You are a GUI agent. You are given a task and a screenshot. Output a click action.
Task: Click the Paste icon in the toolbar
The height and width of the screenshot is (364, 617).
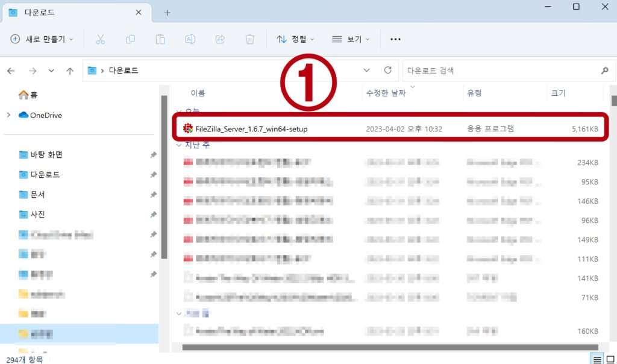pos(160,39)
